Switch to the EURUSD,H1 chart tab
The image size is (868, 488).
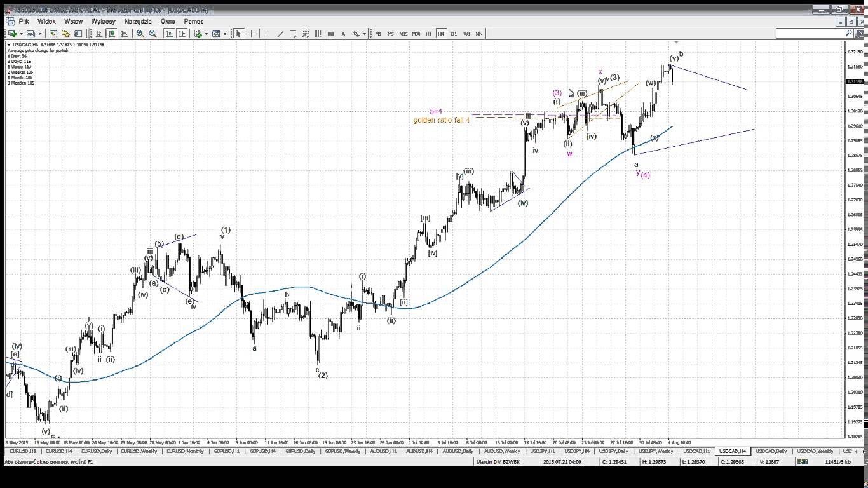click(23, 451)
